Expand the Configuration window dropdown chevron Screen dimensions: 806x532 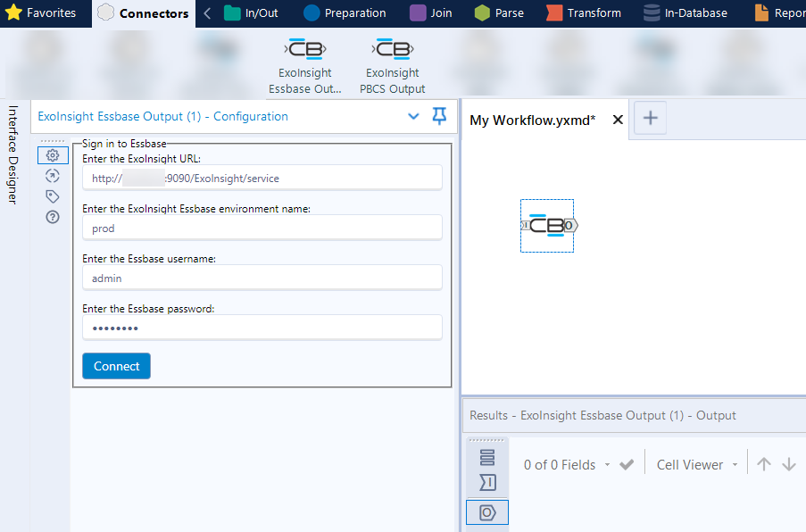(413, 116)
